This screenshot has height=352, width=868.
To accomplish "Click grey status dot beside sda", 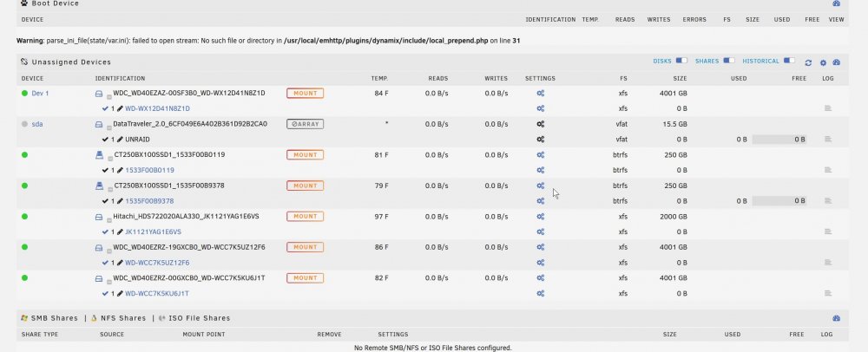I will pyautogui.click(x=24, y=124).
